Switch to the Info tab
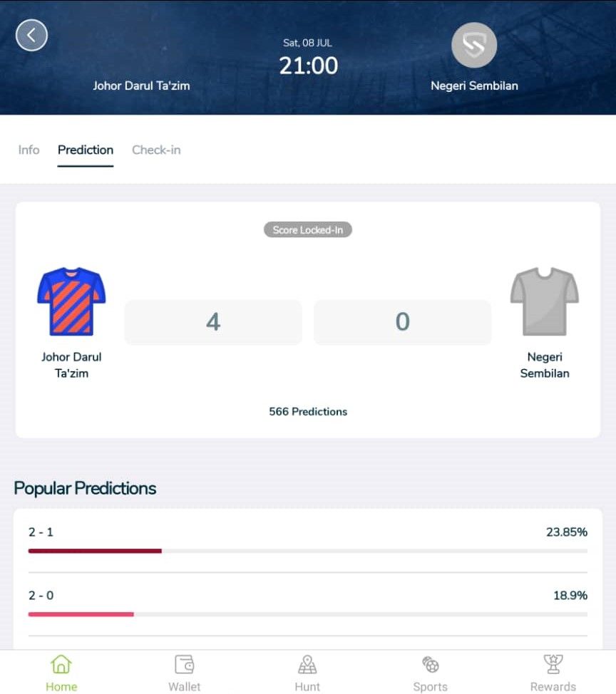616x694 pixels. coord(29,150)
